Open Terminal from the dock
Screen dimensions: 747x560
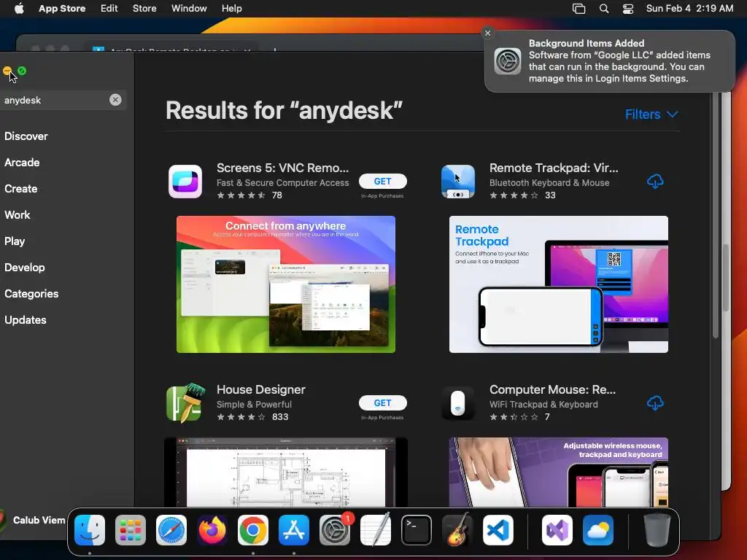pos(417,530)
